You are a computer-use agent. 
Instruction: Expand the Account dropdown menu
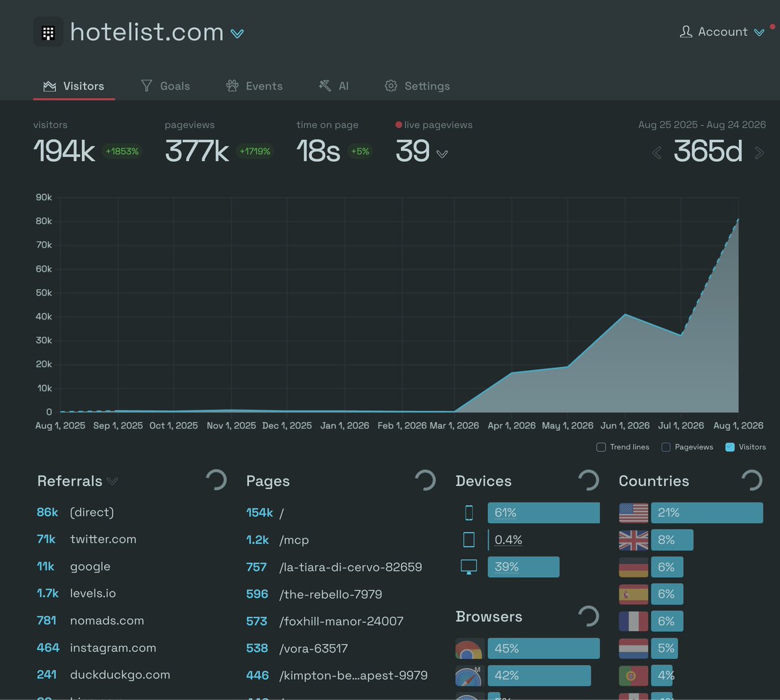[759, 32]
